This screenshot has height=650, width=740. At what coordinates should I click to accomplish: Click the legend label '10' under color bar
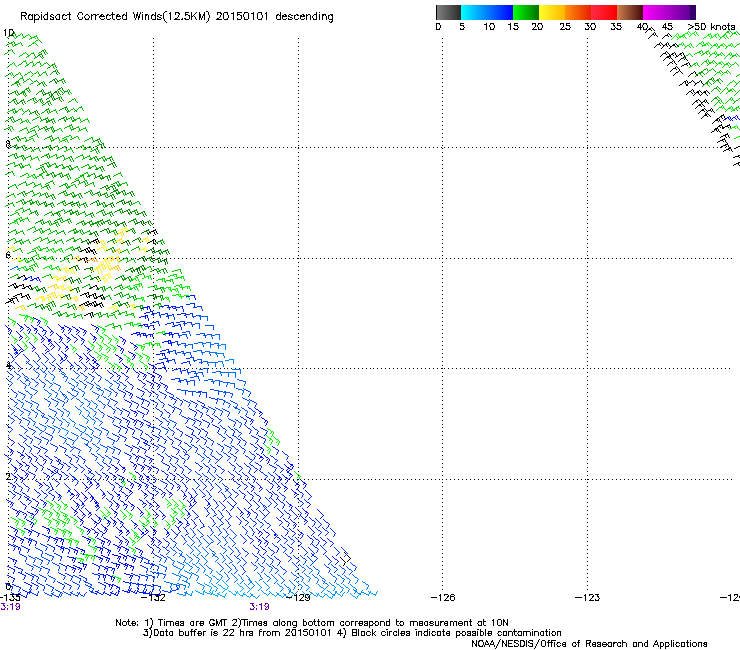(489, 27)
